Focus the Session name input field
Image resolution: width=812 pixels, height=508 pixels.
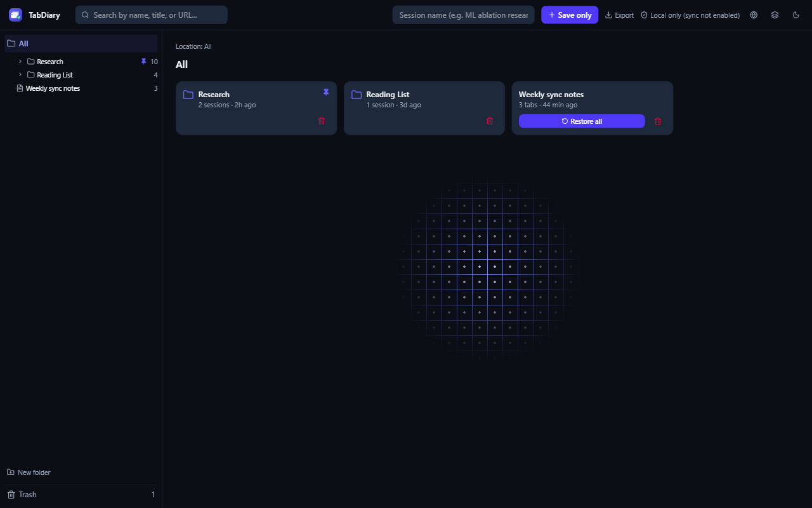tap(463, 15)
